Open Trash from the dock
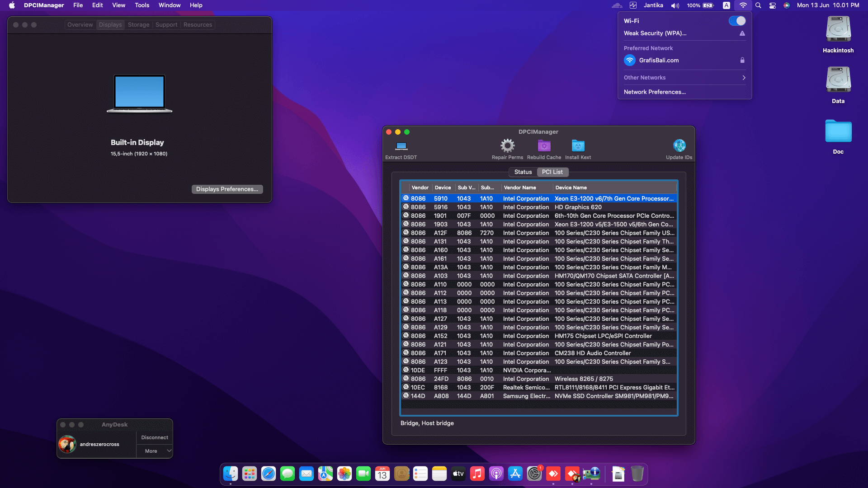This screenshot has width=868, height=488. tap(637, 474)
